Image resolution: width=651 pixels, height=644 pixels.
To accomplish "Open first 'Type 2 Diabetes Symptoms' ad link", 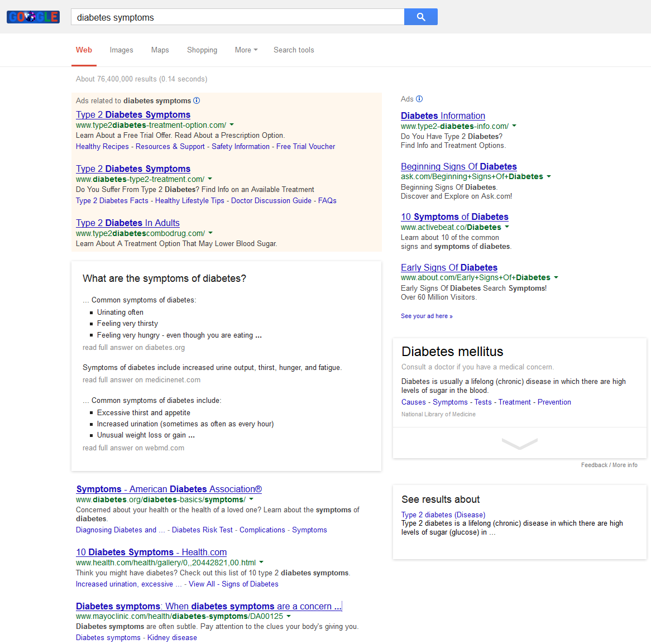I will click(x=133, y=114).
